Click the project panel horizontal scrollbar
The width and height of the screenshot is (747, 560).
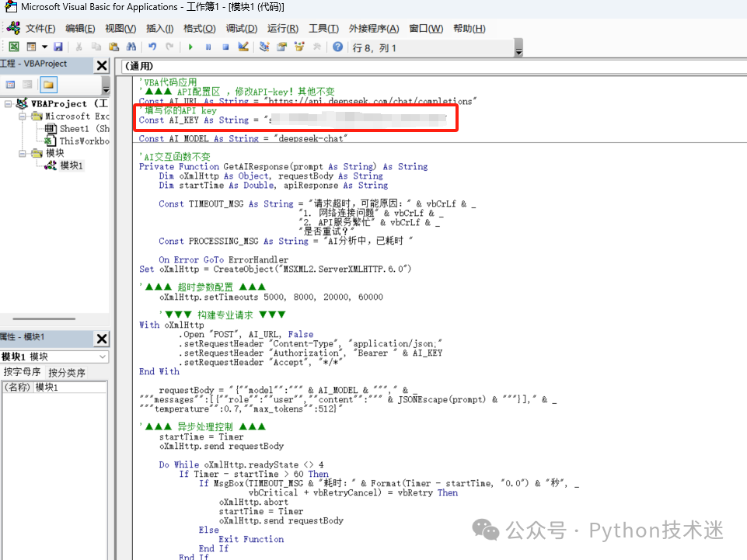coord(44,318)
